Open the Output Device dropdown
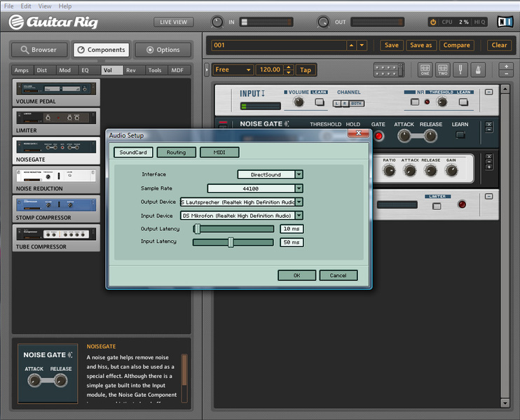 pos(299,202)
